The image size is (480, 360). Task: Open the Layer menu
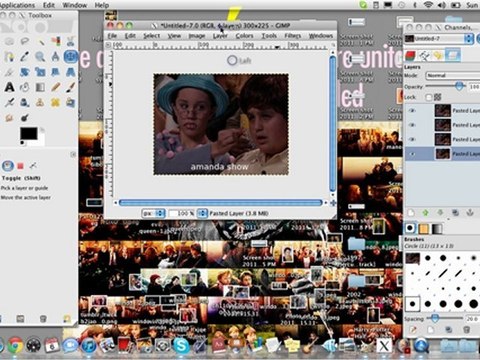point(220,36)
